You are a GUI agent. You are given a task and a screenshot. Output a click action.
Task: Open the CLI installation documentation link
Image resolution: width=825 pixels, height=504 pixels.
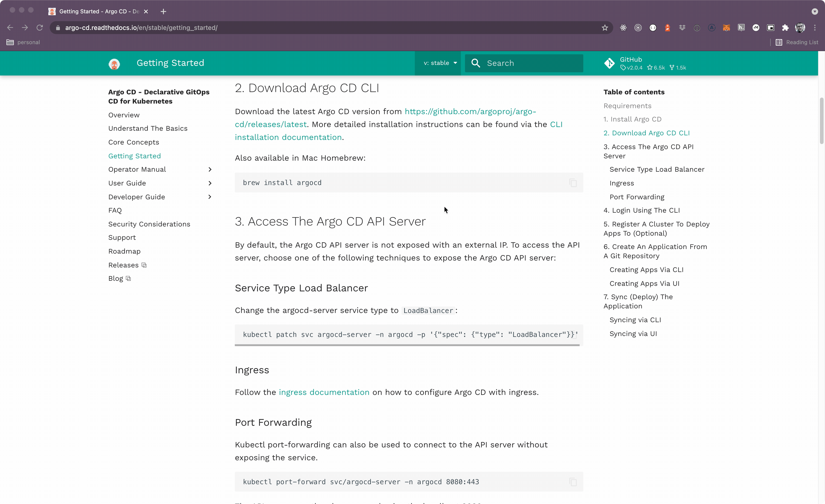[398, 131]
